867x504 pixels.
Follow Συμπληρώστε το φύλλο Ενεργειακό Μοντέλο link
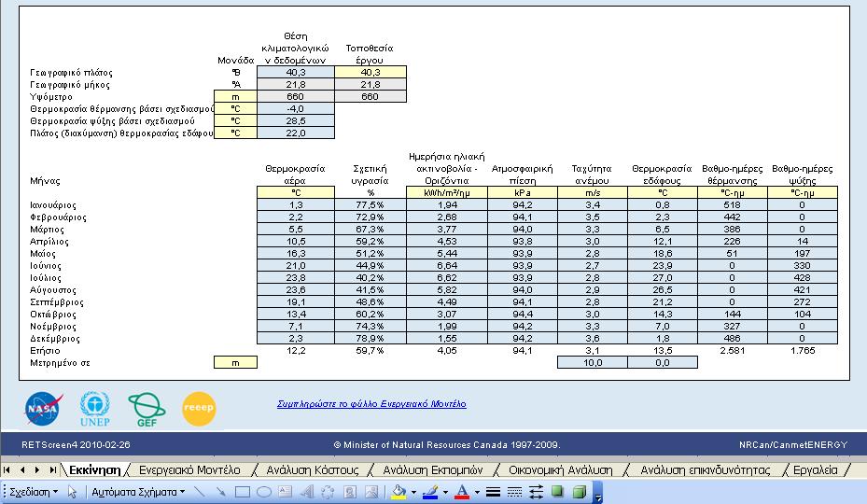371,404
